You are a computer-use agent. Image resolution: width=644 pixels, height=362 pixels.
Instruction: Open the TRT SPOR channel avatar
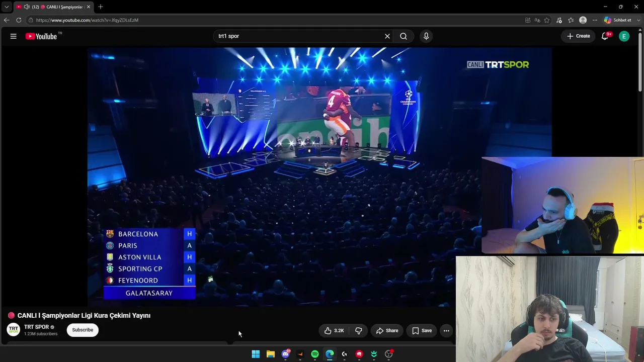coord(14,330)
